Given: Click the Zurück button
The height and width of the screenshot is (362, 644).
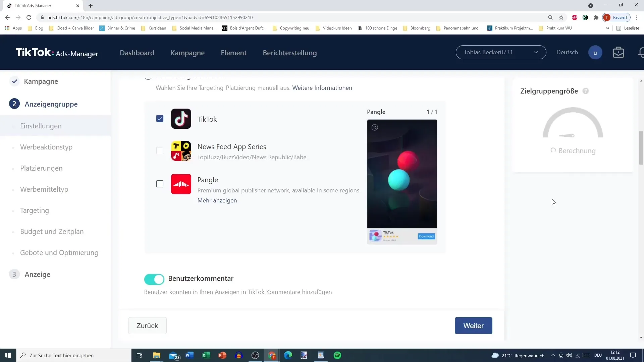Looking at the screenshot, I should click(147, 326).
